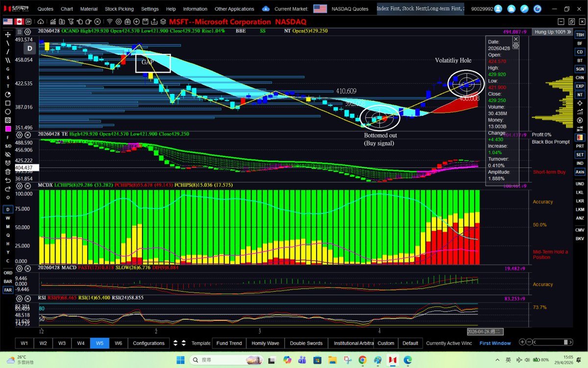Select the rectangle drawing tool
The image size is (588, 368).
tap(8, 104)
